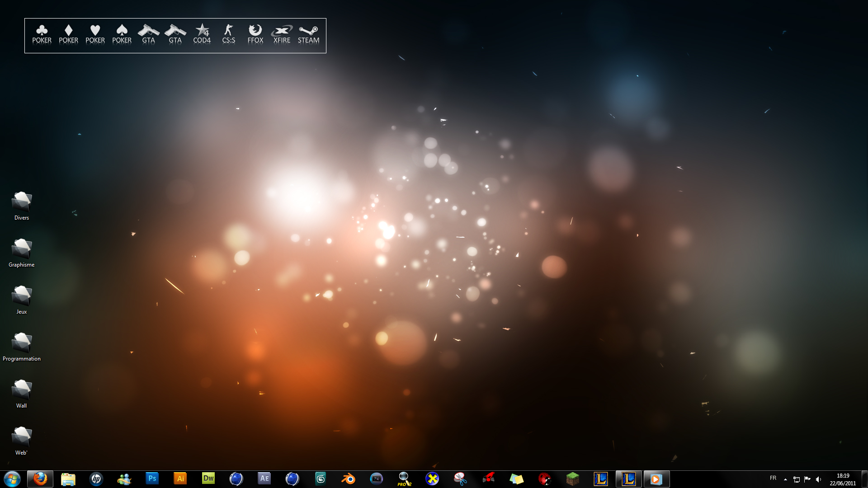The height and width of the screenshot is (488, 868).
Task: Open the FR language bar selector
Action: tap(773, 478)
